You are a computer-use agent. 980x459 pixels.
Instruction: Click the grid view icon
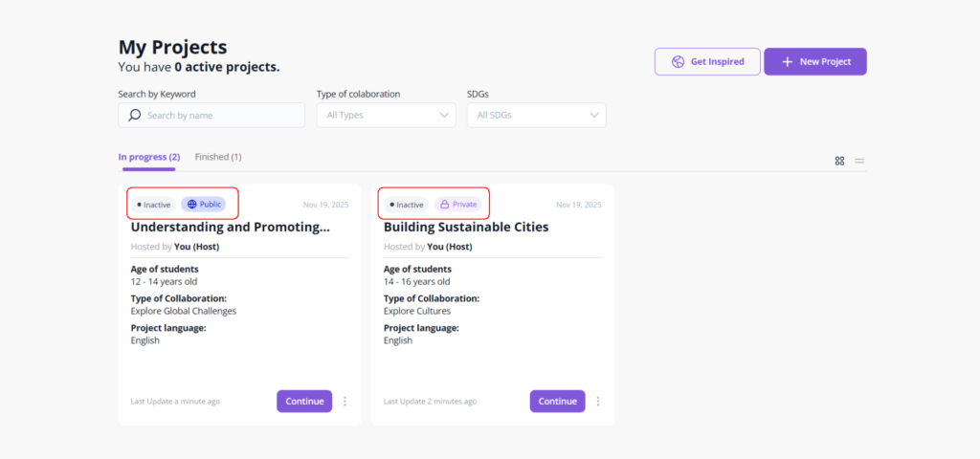839,161
